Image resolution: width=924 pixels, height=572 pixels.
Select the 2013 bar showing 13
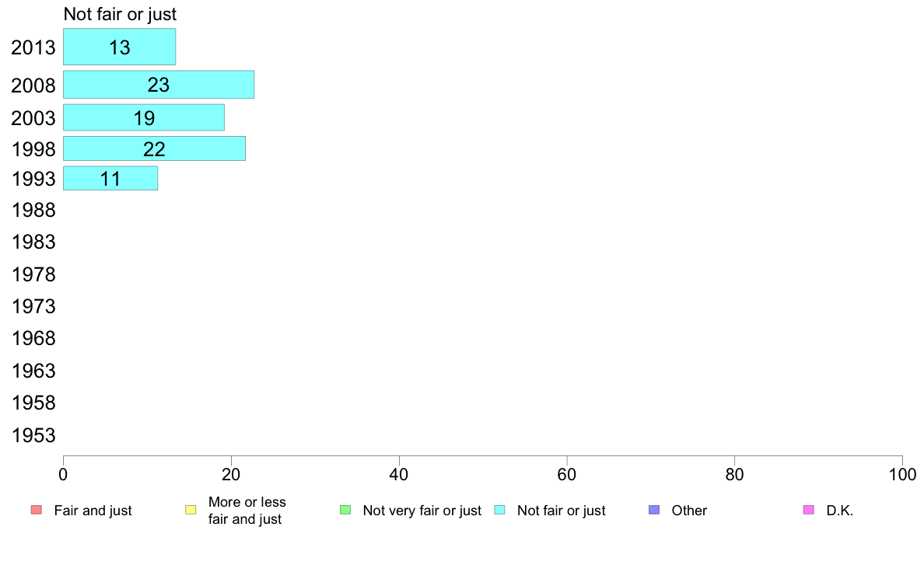[x=119, y=47]
